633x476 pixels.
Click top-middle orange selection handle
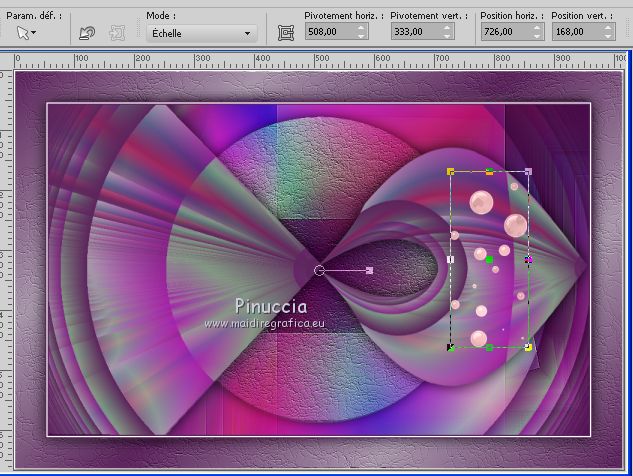coord(489,172)
